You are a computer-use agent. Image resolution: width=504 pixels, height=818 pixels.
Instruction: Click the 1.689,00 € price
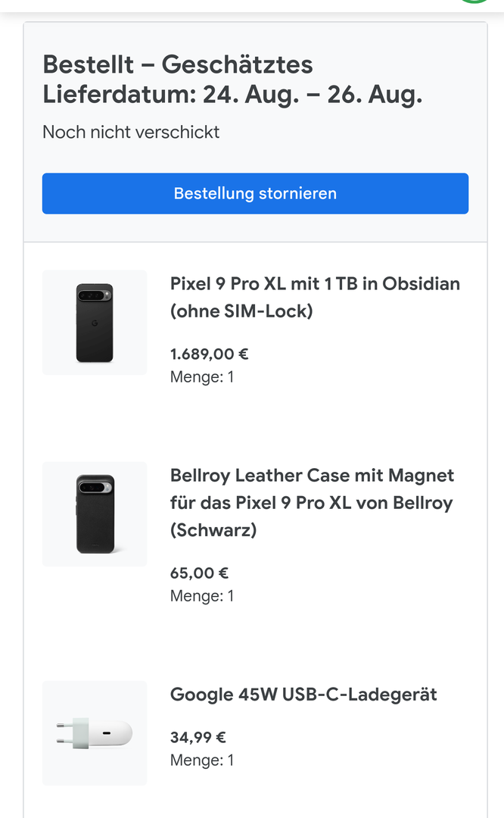coord(210,354)
